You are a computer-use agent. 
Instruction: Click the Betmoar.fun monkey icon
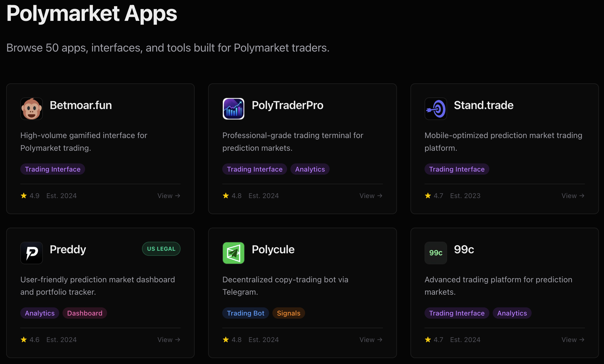coord(32,109)
